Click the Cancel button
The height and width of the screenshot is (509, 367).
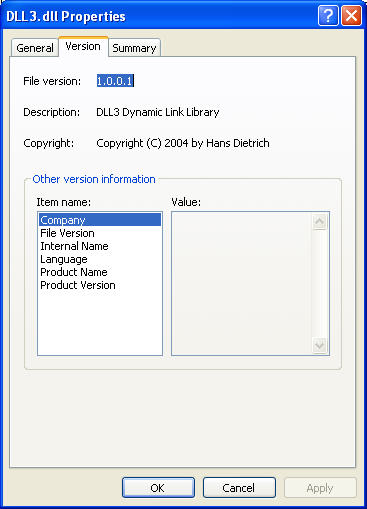(239, 488)
